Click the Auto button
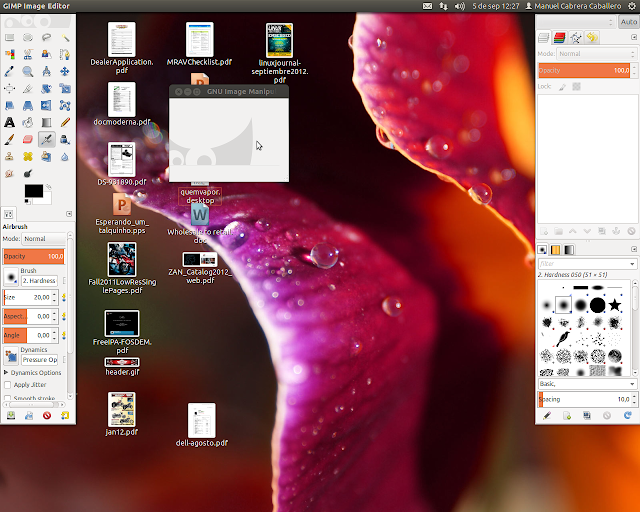The width and height of the screenshot is (640, 512). point(629,22)
